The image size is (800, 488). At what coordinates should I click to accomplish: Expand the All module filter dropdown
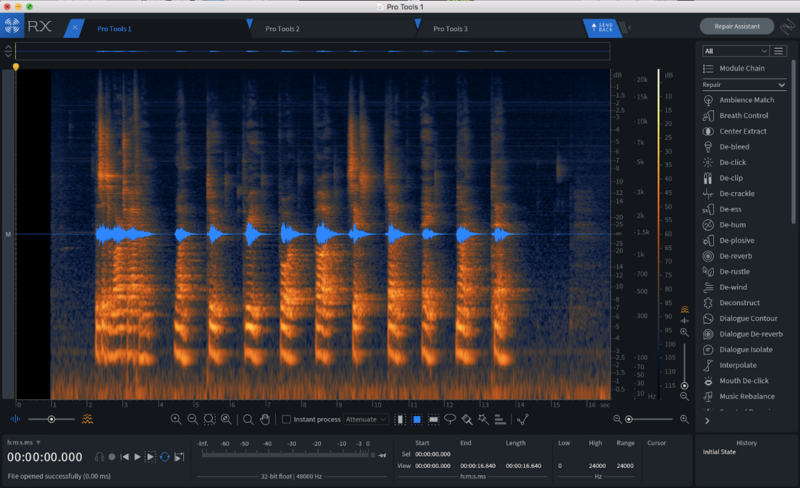(x=735, y=51)
